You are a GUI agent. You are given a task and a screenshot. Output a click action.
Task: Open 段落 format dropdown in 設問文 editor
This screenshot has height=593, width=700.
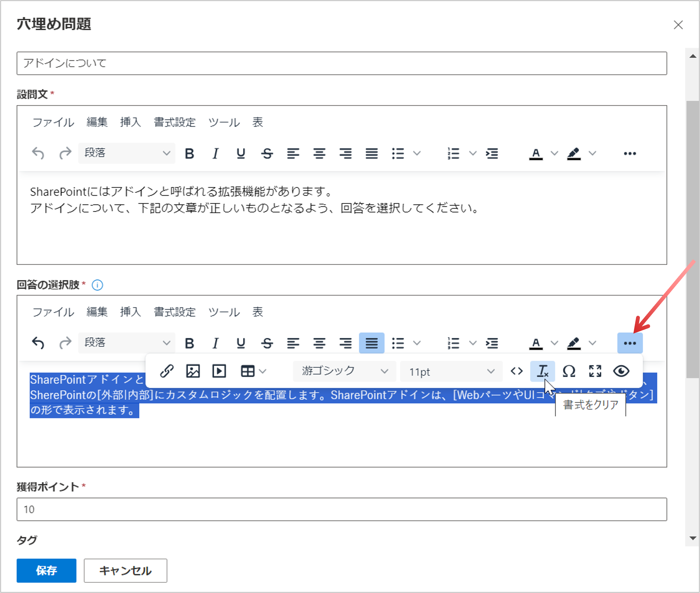[127, 153]
